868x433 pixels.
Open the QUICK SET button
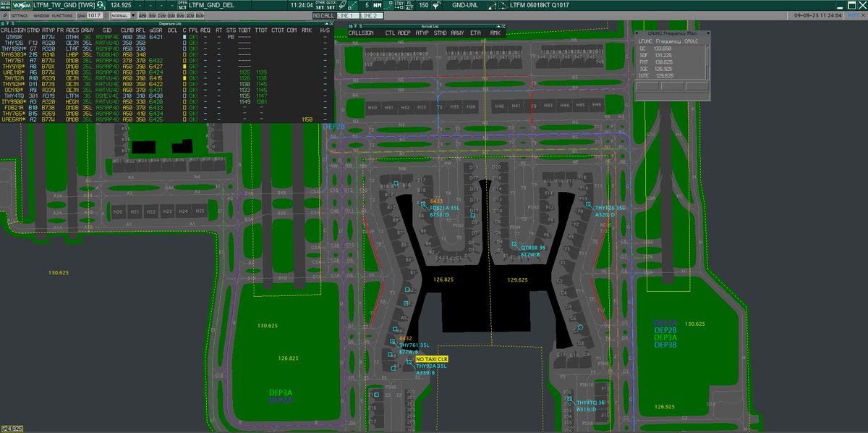pos(331,4)
